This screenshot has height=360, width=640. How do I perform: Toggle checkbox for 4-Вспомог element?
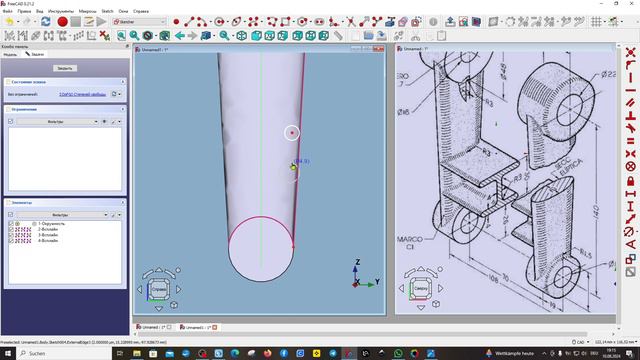click(11, 241)
